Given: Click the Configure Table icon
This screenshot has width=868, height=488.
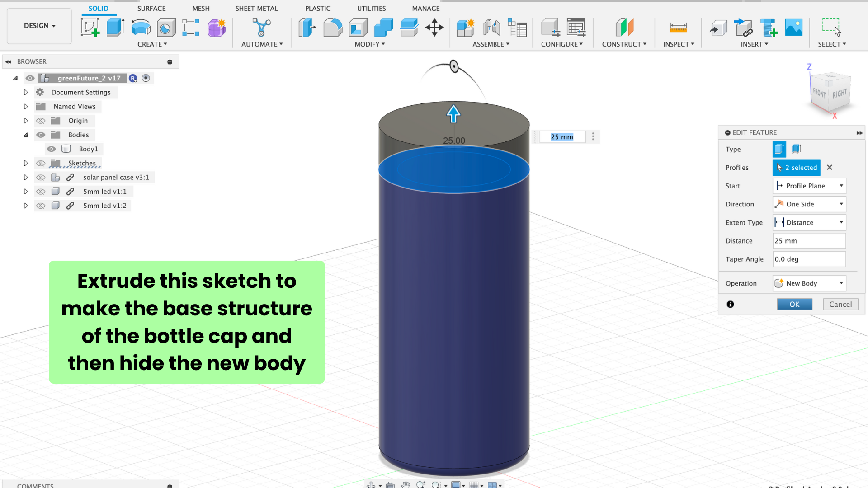Looking at the screenshot, I should point(576,28).
